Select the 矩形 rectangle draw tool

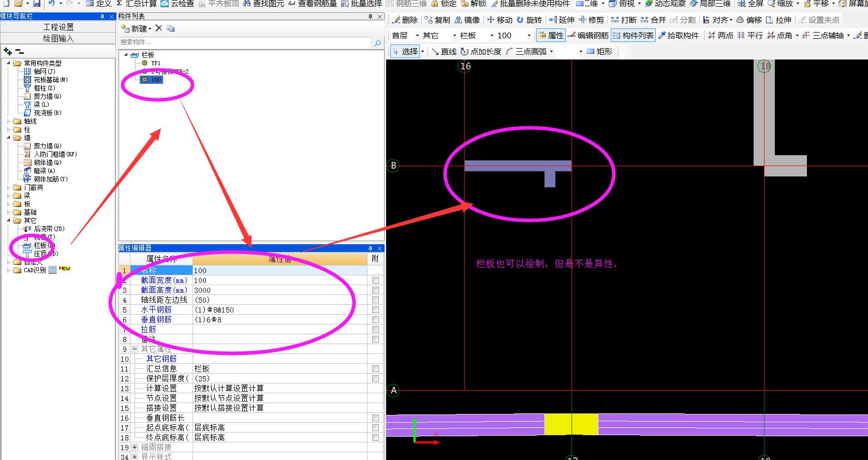click(599, 51)
